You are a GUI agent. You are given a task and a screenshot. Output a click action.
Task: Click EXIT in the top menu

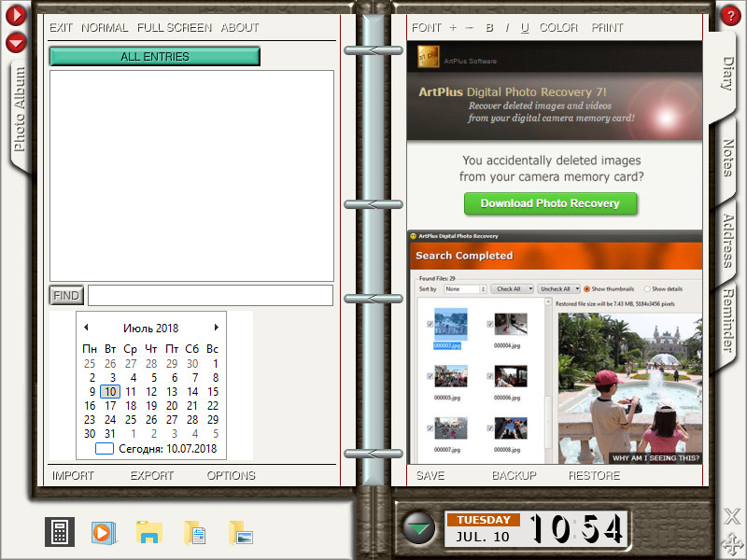[x=62, y=28]
